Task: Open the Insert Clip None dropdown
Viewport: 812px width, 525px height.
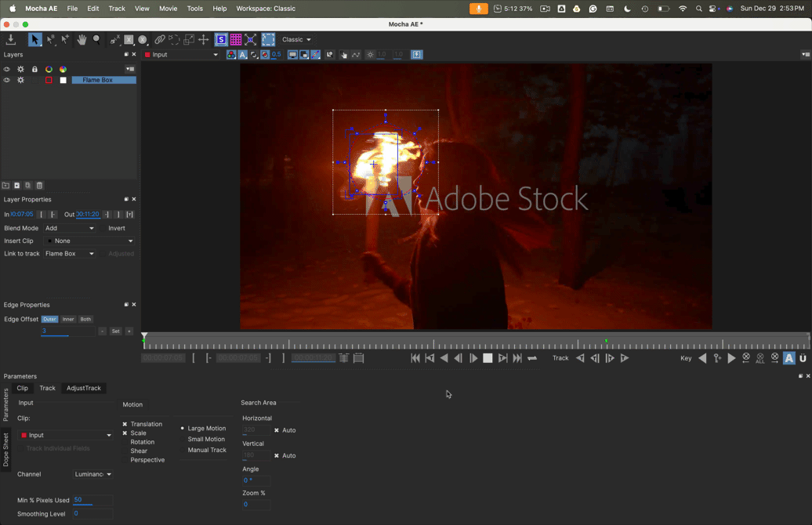Action: (x=89, y=241)
